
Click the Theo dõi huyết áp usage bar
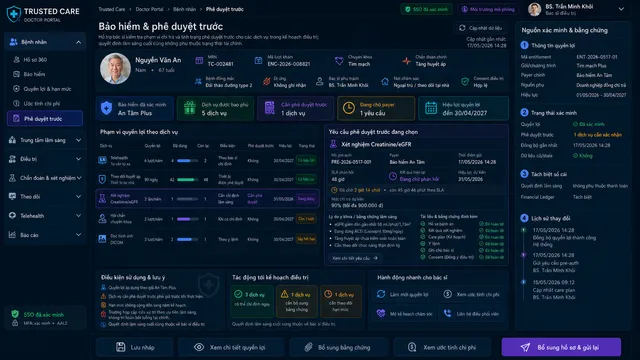point(188,180)
